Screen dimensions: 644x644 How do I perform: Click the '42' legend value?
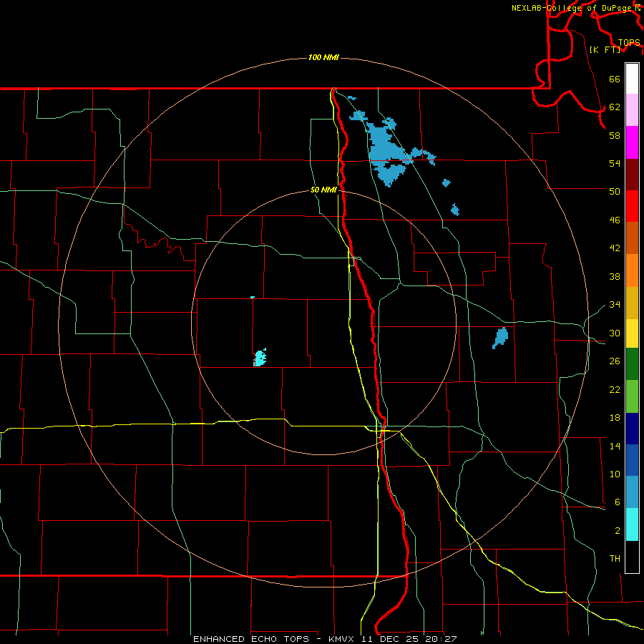(615, 248)
